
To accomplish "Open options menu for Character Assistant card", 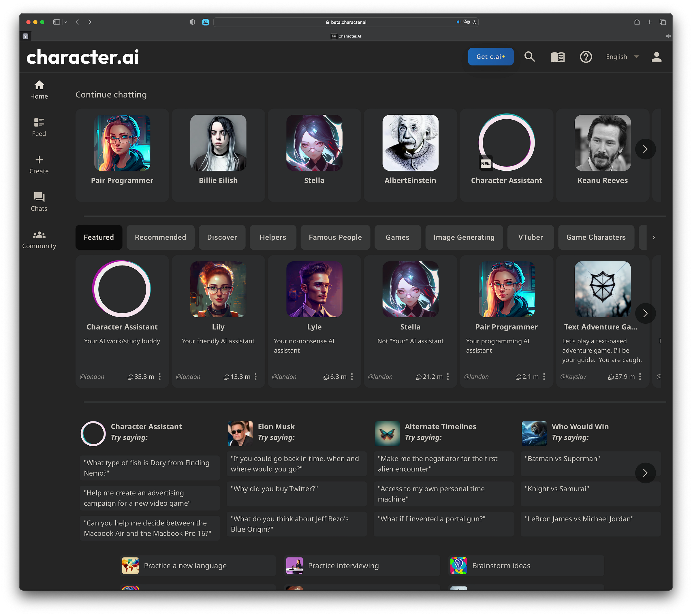I will click(x=160, y=376).
